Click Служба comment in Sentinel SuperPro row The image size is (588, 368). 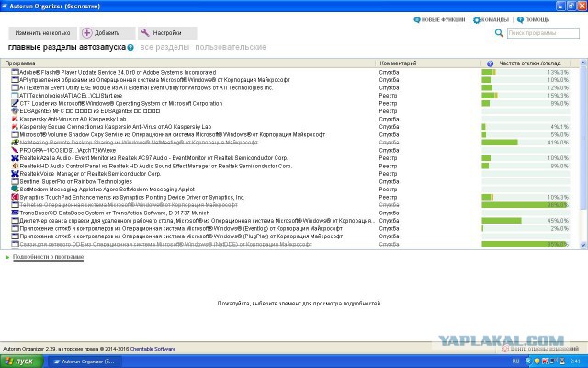point(389,182)
